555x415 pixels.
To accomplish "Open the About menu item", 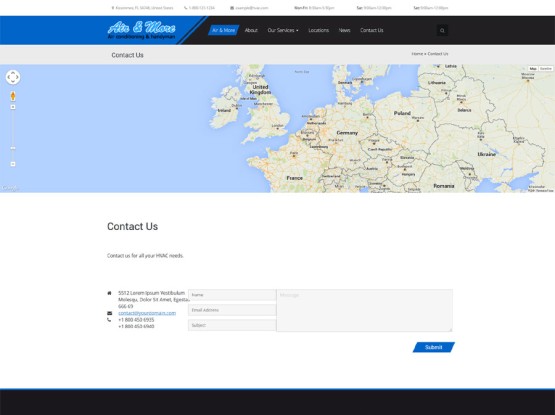I will (251, 30).
